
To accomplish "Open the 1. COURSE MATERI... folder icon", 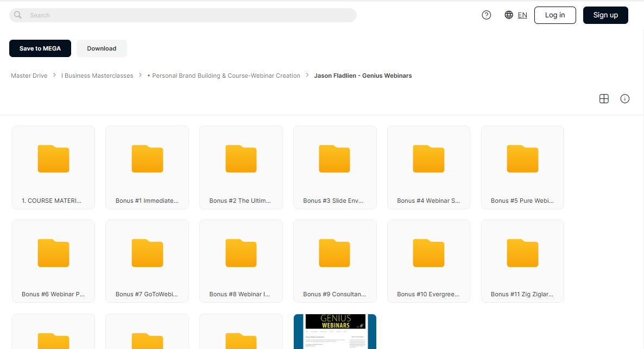I will click(x=53, y=159).
